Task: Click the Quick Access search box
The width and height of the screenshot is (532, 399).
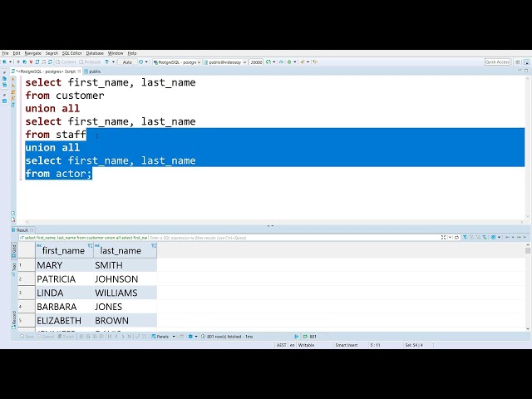Action: (497, 62)
